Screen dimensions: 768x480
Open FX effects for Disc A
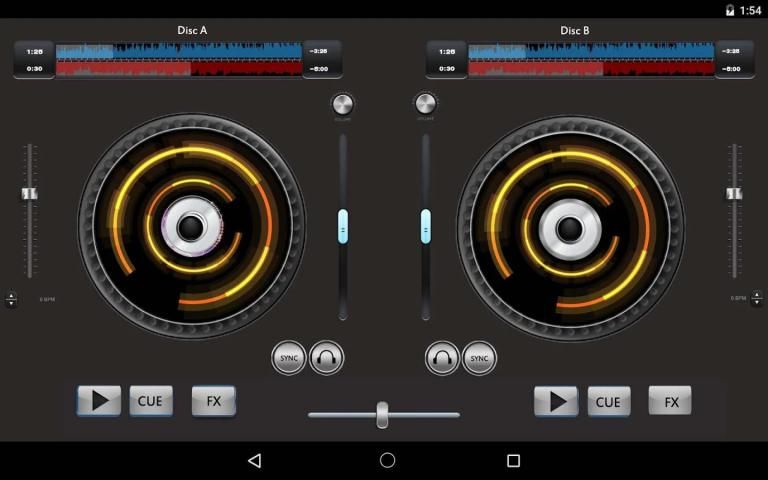(213, 401)
